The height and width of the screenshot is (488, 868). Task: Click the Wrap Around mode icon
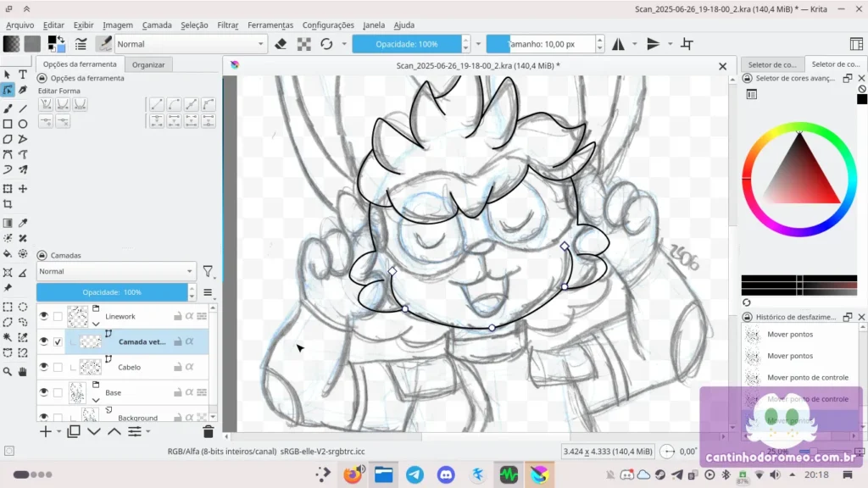click(x=687, y=44)
